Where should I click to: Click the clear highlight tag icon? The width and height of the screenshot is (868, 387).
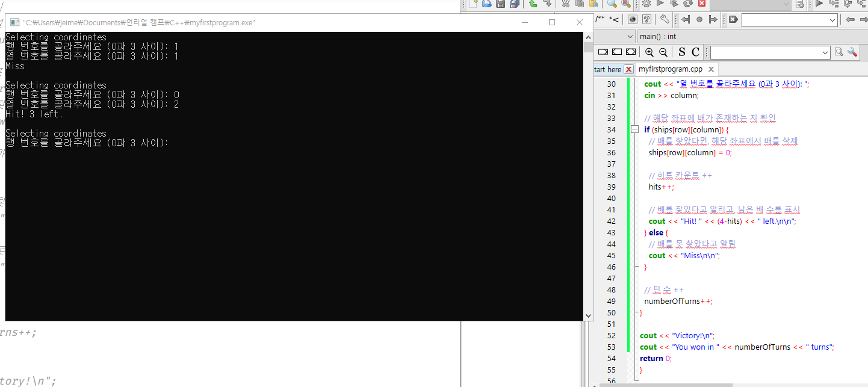(733, 19)
